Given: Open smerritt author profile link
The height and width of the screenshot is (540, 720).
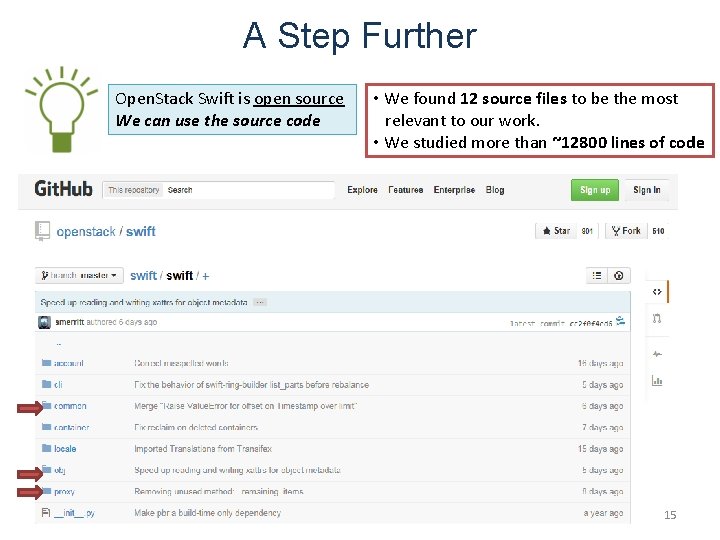Looking at the screenshot, I should [x=69, y=322].
